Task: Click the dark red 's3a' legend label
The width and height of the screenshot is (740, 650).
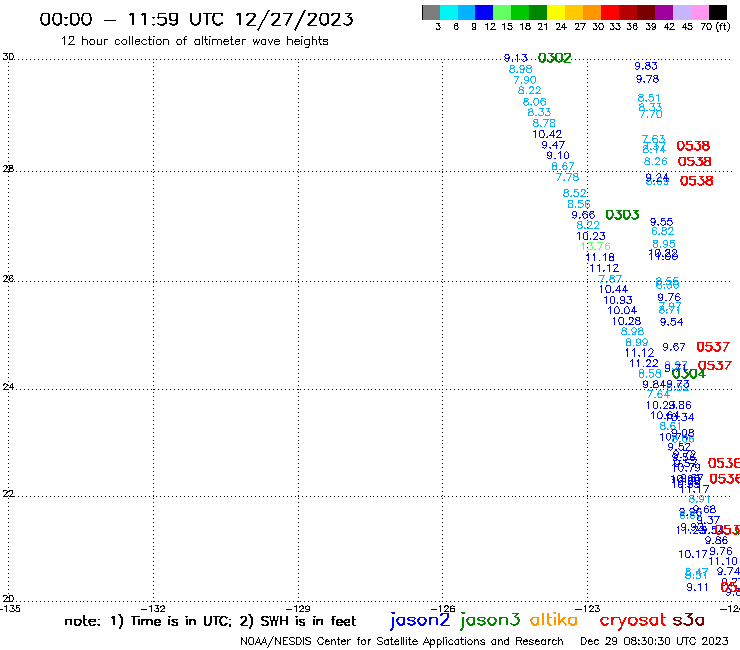Action: (689, 620)
